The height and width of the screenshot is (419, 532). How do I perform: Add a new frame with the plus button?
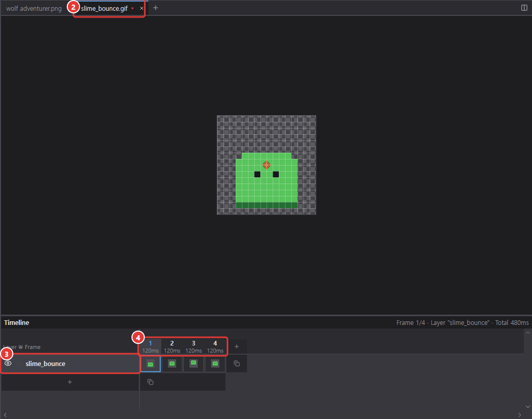(237, 347)
